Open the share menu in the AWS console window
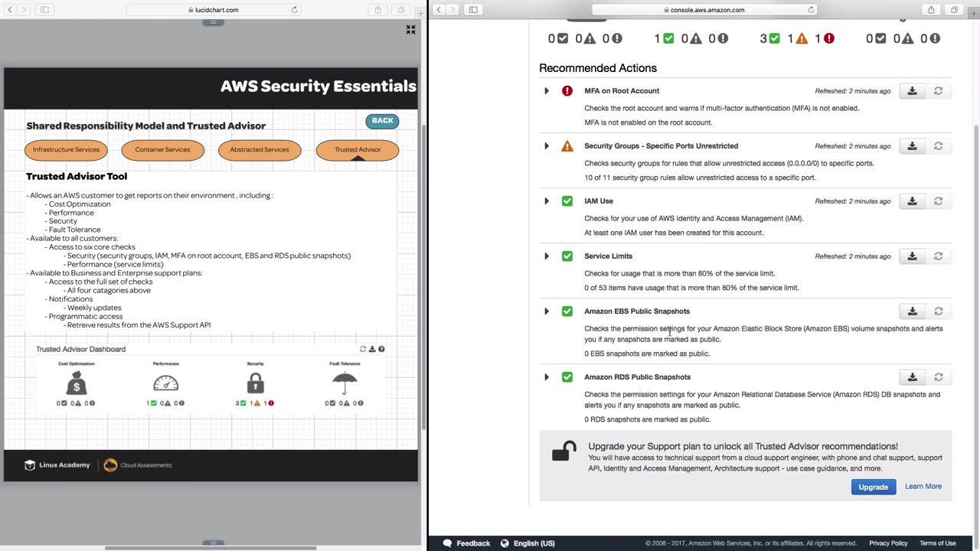This screenshot has height=551, width=980. [931, 10]
